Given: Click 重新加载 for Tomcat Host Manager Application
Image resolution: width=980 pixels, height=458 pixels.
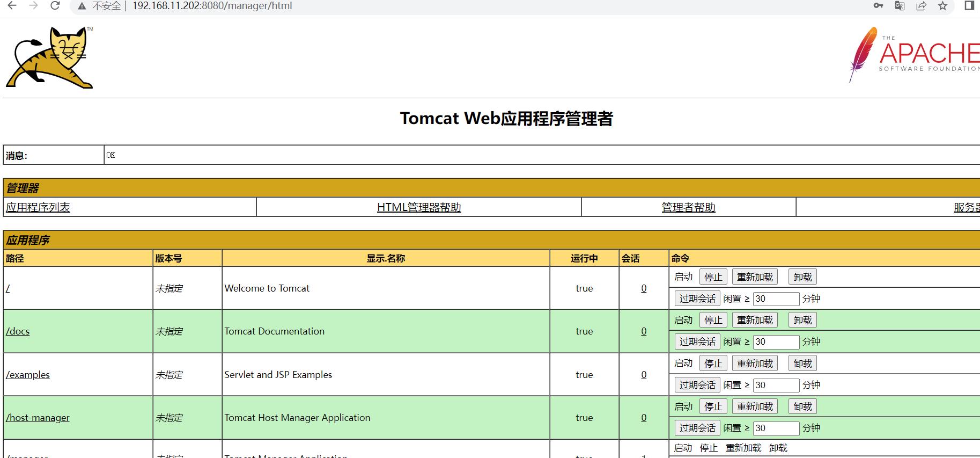Looking at the screenshot, I should pyautogui.click(x=755, y=406).
